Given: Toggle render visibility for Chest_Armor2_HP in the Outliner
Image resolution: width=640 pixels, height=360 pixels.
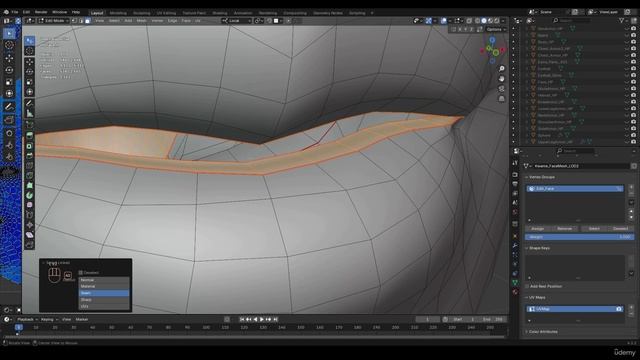Looking at the screenshot, I should pyautogui.click(x=633, y=49).
